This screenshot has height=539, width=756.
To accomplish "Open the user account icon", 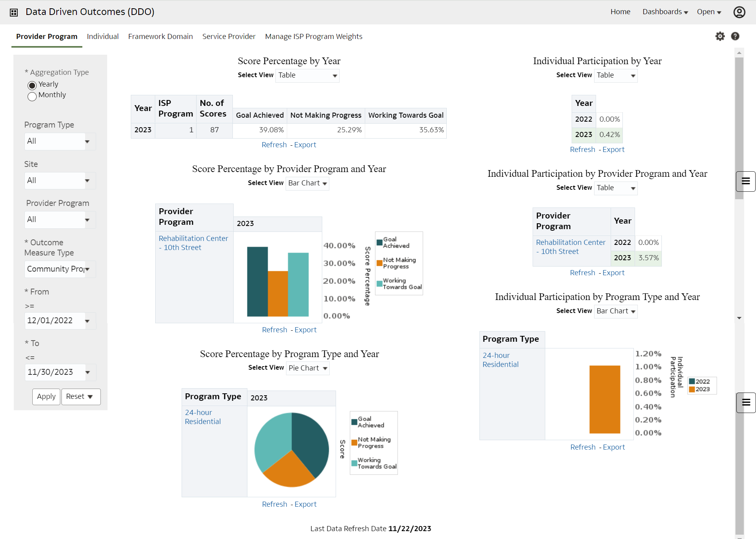I will click(x=739, y=12).
